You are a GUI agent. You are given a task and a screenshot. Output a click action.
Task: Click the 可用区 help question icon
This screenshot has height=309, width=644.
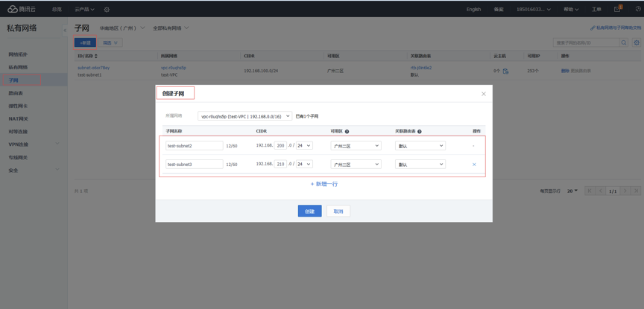(x=347, y=131)
